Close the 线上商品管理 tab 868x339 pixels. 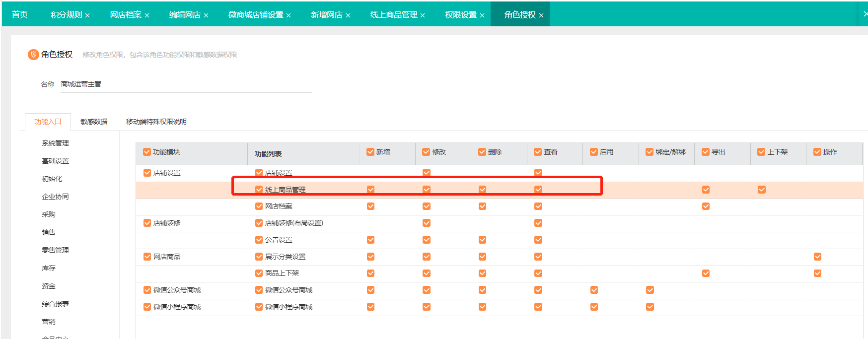pyautogui.click(x=423, y=15)
